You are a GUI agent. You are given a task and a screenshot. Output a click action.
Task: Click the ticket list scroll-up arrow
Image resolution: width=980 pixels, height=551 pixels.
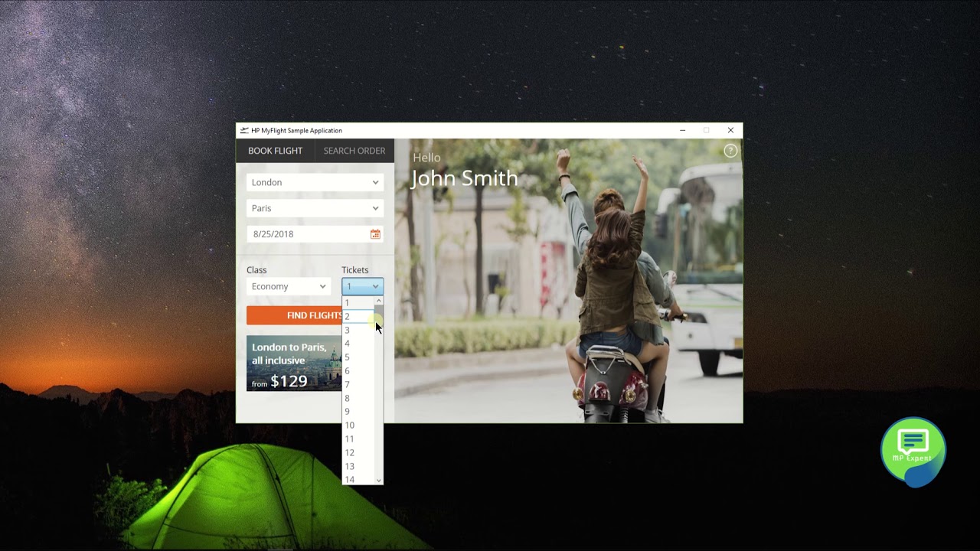[378, 302]
